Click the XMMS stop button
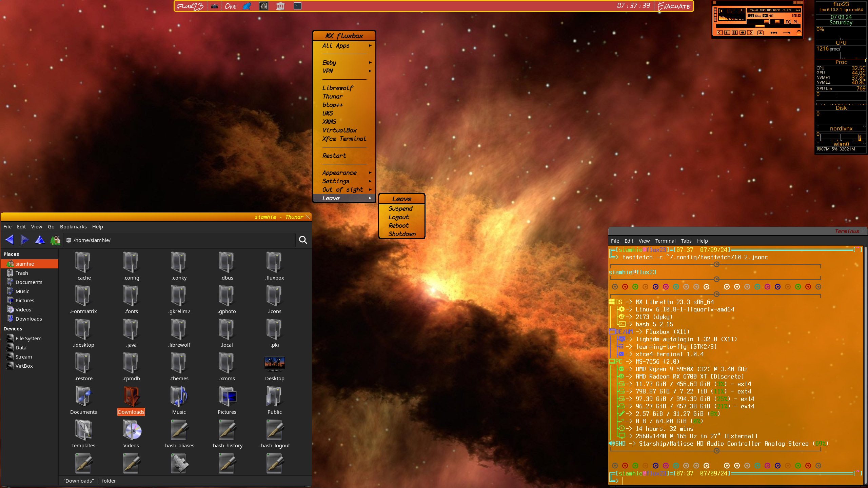Image resolution: width=868 pixels, height=488 pixels. (743, 33)
